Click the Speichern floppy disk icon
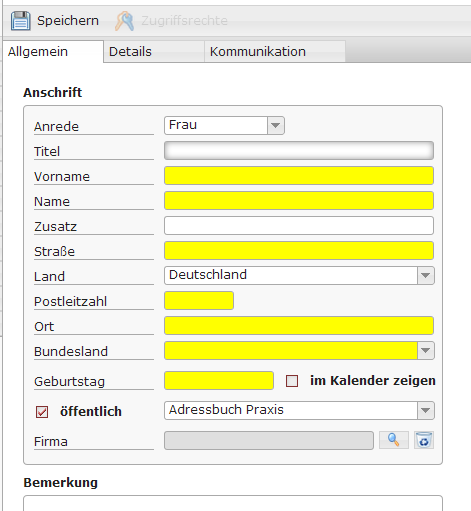Image resolution: width=471 pixels, height=511 pixels. (21, 21)
